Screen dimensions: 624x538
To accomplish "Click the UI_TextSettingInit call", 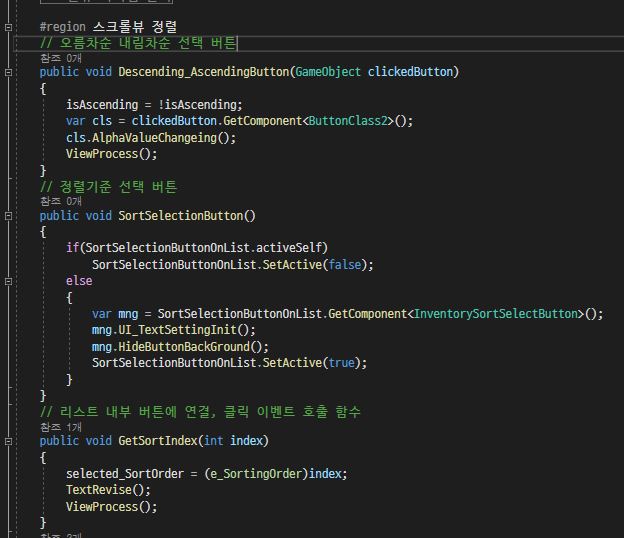I will click(177, 330).
